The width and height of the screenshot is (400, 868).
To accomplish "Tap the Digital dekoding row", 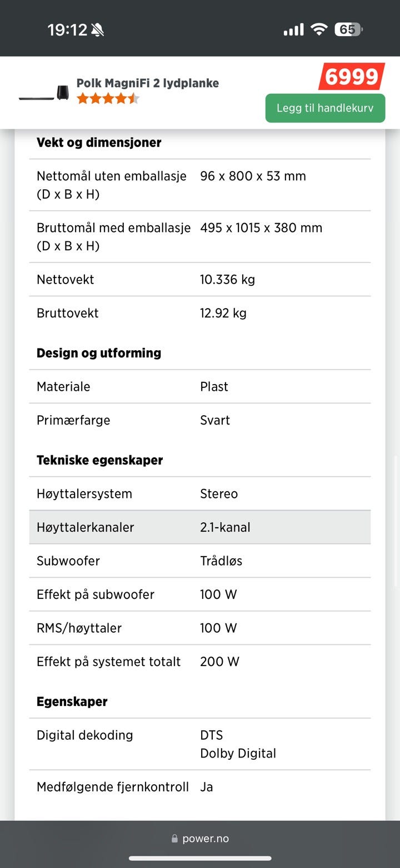I will (200, 744).
